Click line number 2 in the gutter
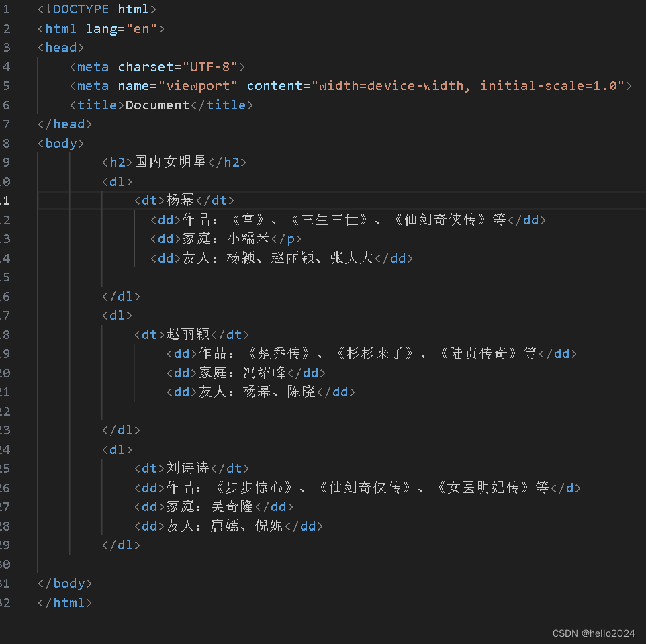Viewport: 646px width, 644px height. pyautogui.click(x=6, y=28)
